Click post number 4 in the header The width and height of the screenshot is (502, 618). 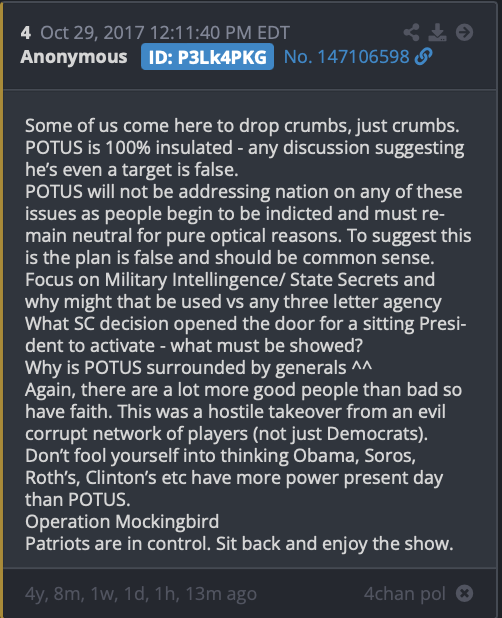coord(26,32)
